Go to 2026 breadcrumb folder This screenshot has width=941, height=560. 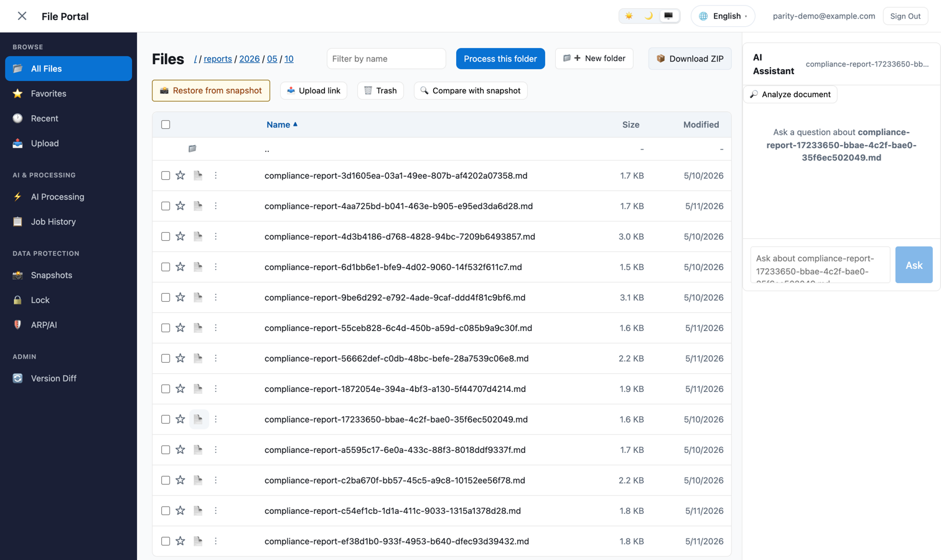tap(250, 58)
